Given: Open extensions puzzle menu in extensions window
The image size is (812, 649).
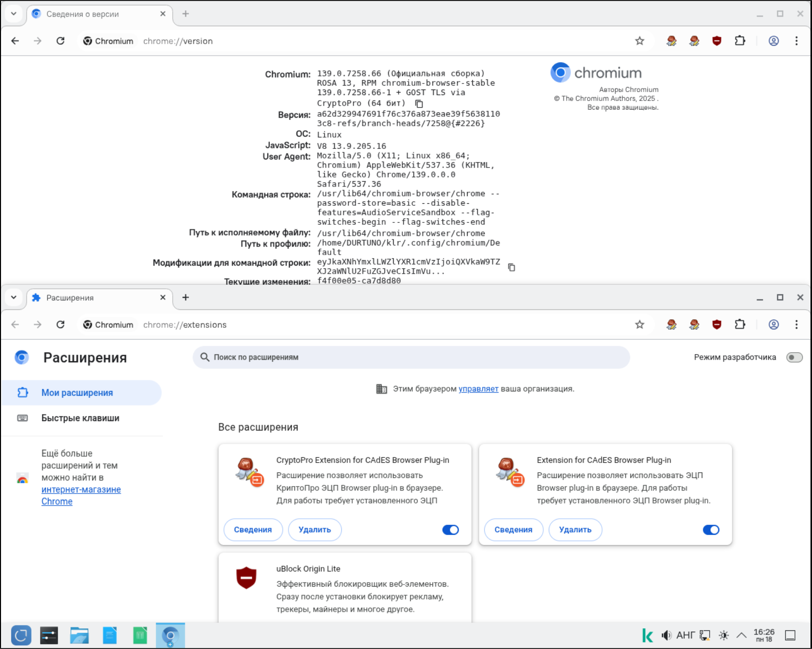Looking at the screenshot, I should (x=740, y=324).
